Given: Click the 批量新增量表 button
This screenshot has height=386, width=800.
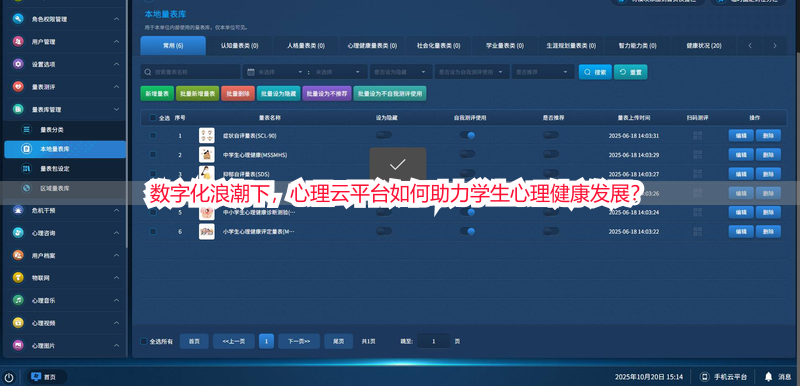Looking at the screenshot, I should 197,94.
